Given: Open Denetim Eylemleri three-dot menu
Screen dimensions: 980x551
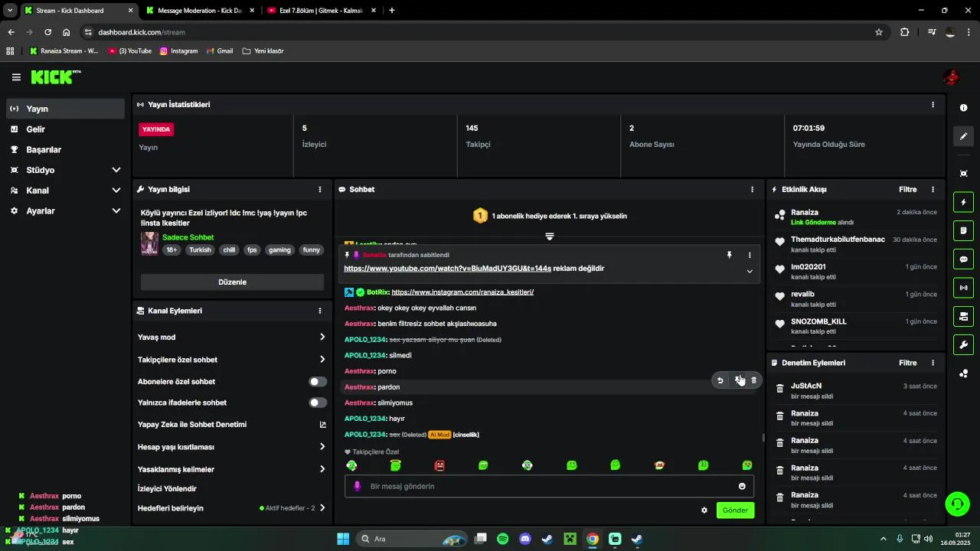Looking at the screenshot, I should pyautogui.click(x=933, y=363).
